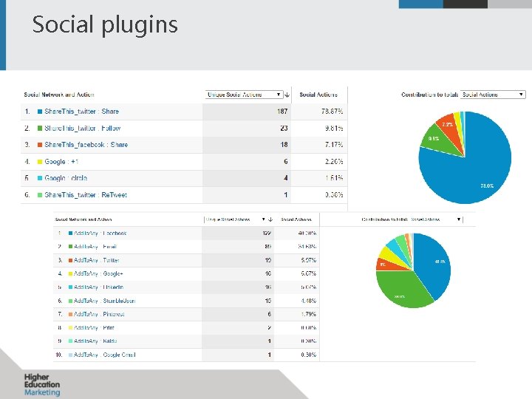Image resolution: width=532 pixels, height=399 pixels.
Task: Click the orange 7.2% slice of top pie chart
Action: pos(449,127)
